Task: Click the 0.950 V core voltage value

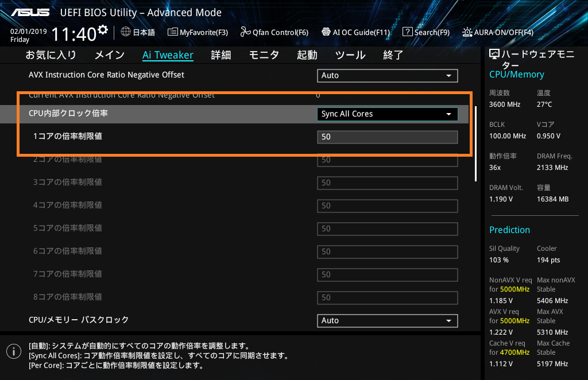Action: [x=548, y=136]
